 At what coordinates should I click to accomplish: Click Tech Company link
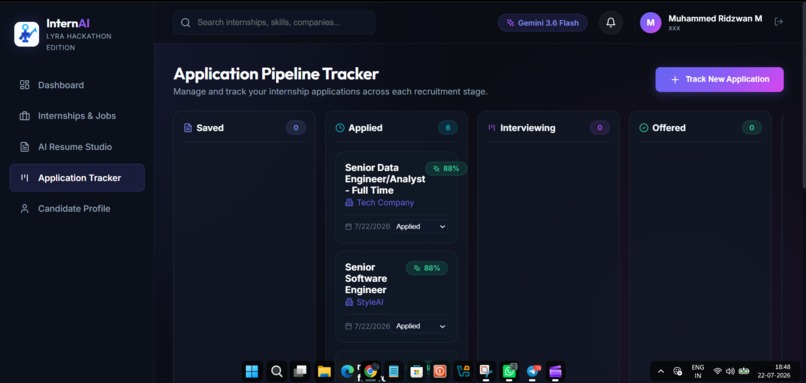click(x=385, y=203)
